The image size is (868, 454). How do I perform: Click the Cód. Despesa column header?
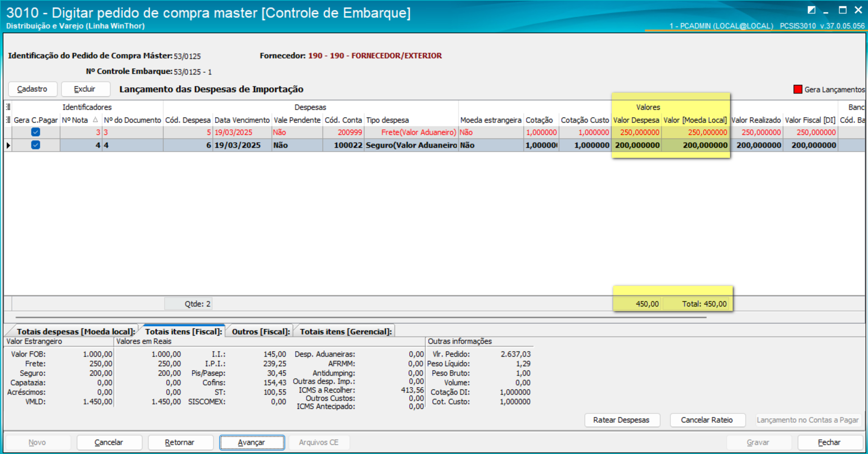[x=188, y=120]
